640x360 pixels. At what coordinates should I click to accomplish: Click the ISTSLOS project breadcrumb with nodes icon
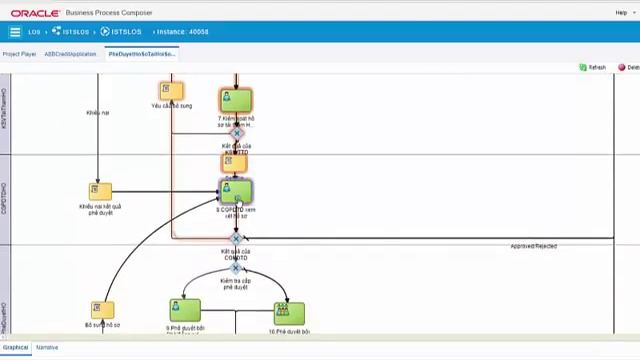tap(71, 31)
